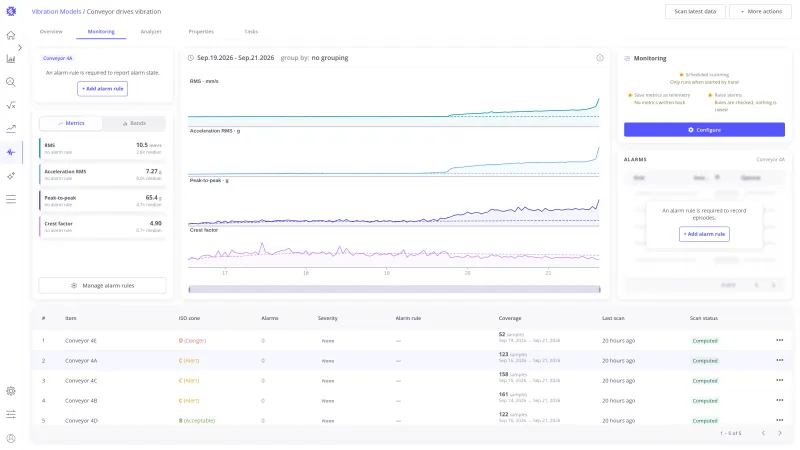Select Conveyor 4C table row name

[81, 381]
